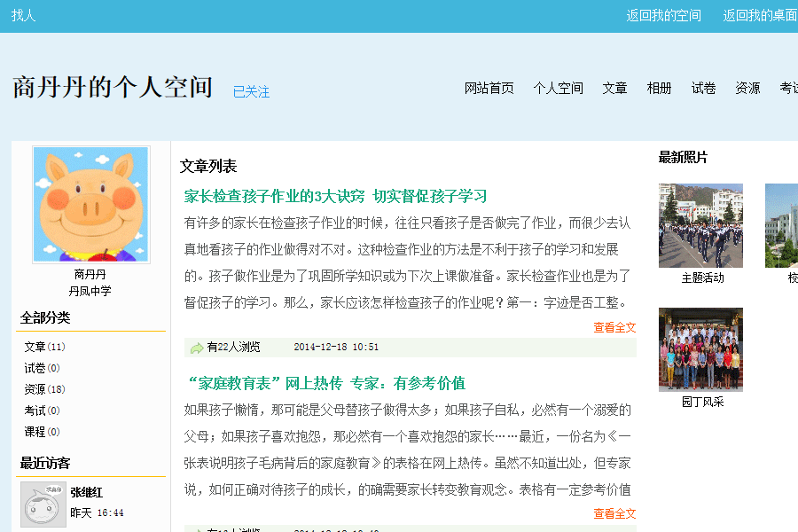Click 张继红's visitor avatar icon
Viewport: 798px width, 532px height.
coord(43,505)
